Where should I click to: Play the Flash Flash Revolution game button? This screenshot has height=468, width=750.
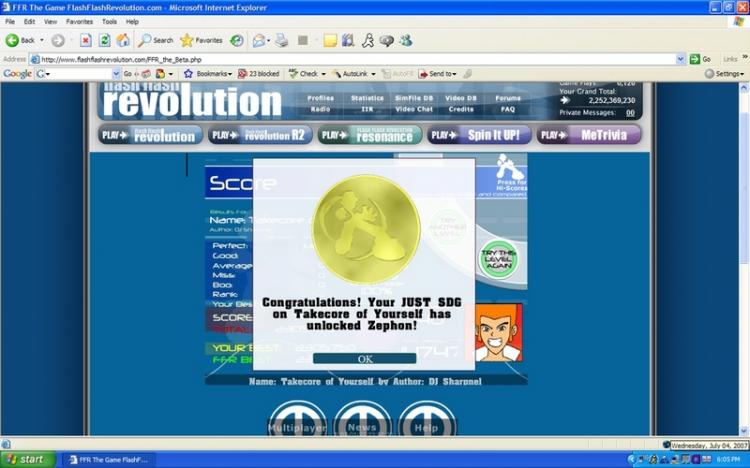[150, 135]
